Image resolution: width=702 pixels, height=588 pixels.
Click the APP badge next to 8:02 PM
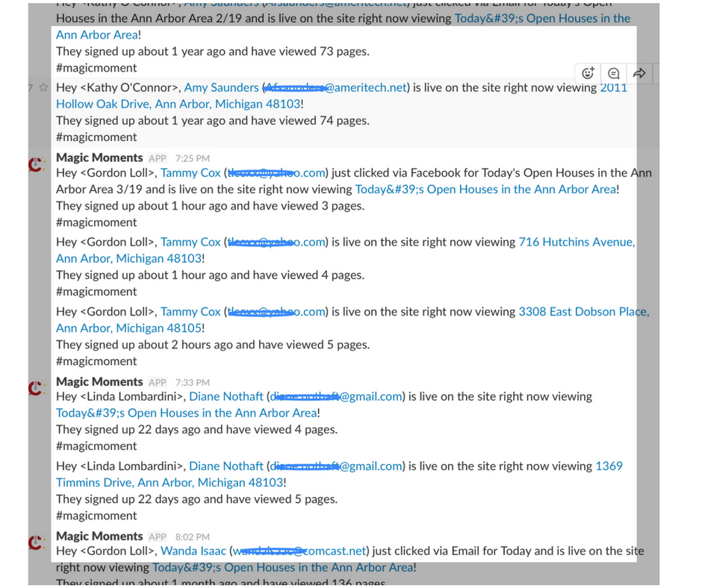pyautogui.click(x=158, y=537)
